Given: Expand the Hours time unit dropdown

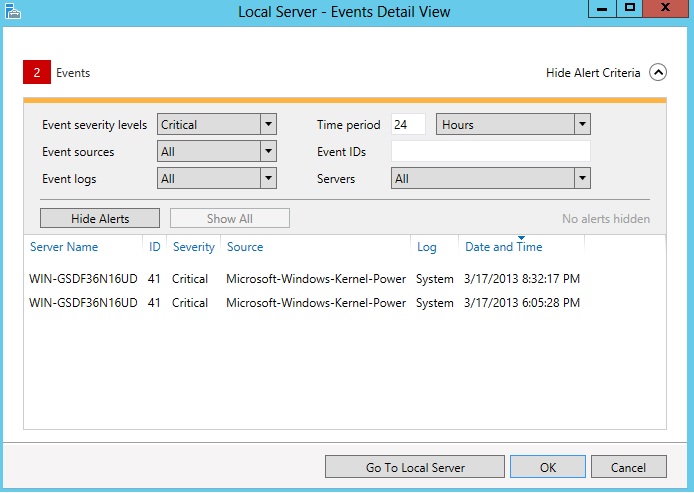Looking at the screenshot, I should (582, 125).
